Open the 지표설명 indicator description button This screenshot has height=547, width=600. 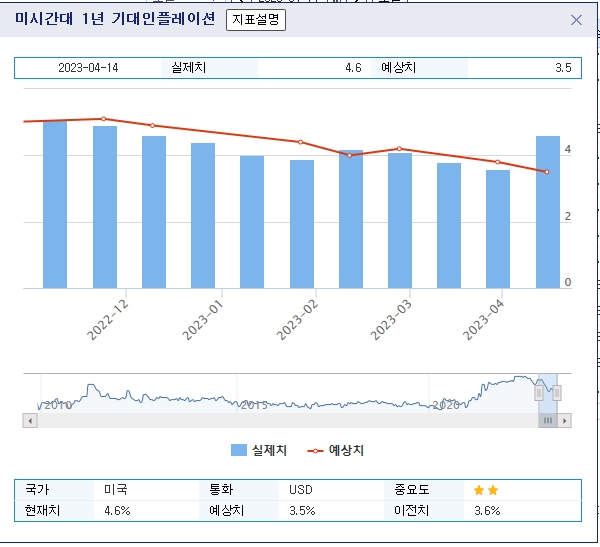coord(256,20)
